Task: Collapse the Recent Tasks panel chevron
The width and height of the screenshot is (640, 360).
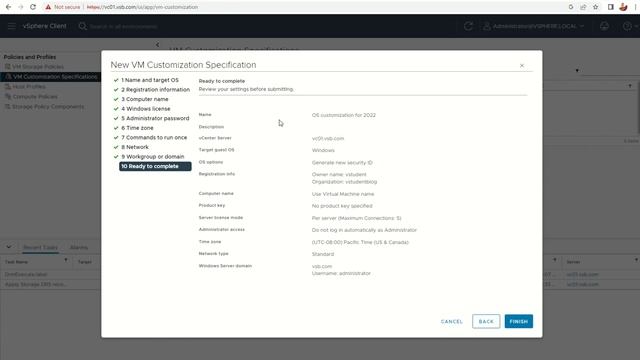Action: pyautogui.click(x=9, y=247)
